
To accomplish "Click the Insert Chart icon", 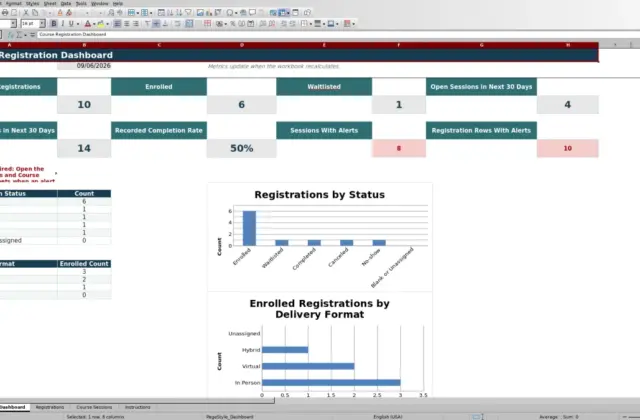I will (x=209, y=13).
